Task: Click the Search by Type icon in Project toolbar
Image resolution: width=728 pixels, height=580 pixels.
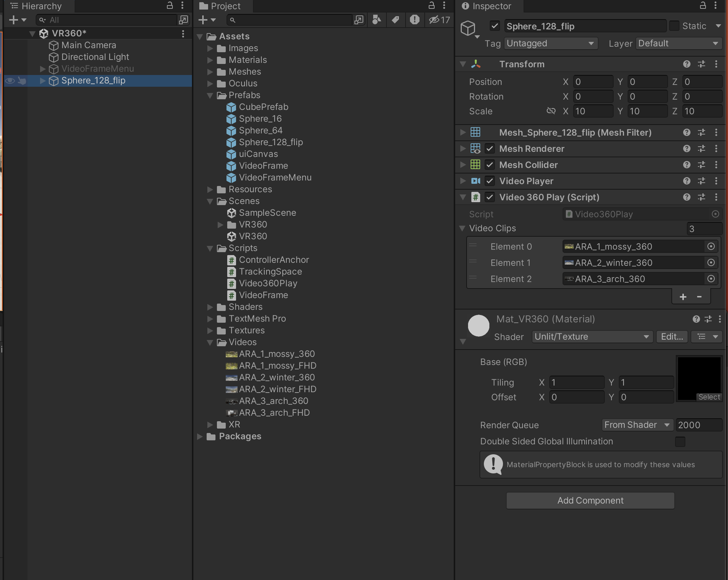Action: click(377, 20)
